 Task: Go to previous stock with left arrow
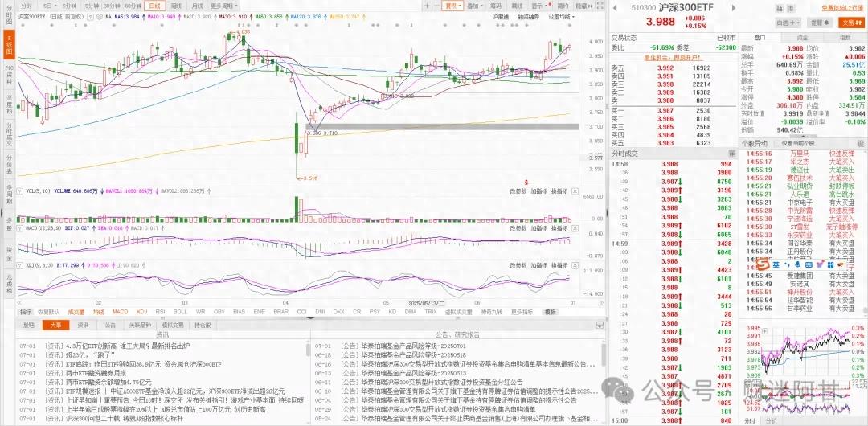point(614,8)
